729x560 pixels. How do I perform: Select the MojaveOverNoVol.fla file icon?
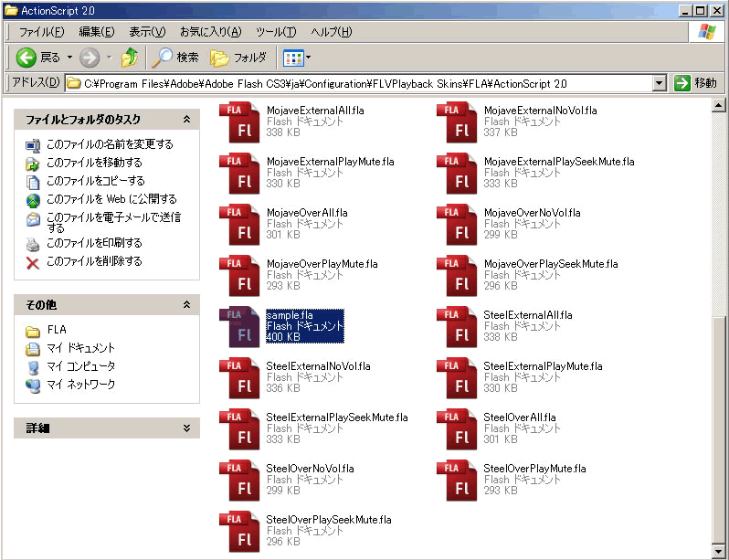point(457,225)
